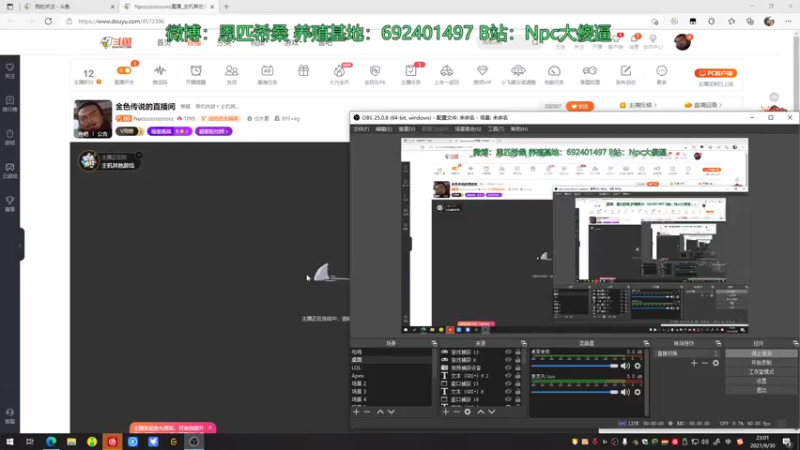Mute the 桌面音频 speaker in OBS mixer
The height and width of the screenshot is (450, 800).
coord(625,366)
